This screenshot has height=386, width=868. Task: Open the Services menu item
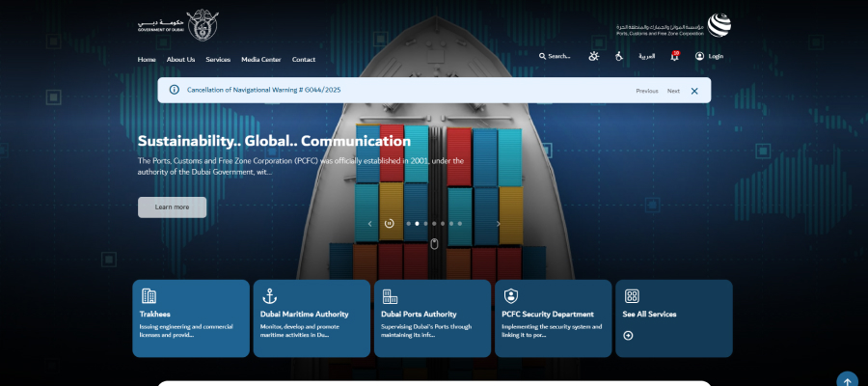[218, 59]
